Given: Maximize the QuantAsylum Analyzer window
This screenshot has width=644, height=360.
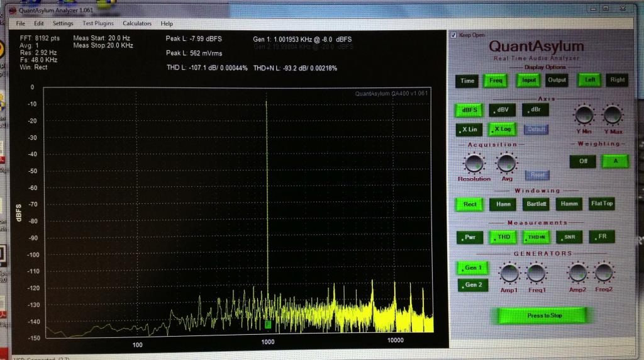Looking at the screenshot, I should tap(606, 8).
